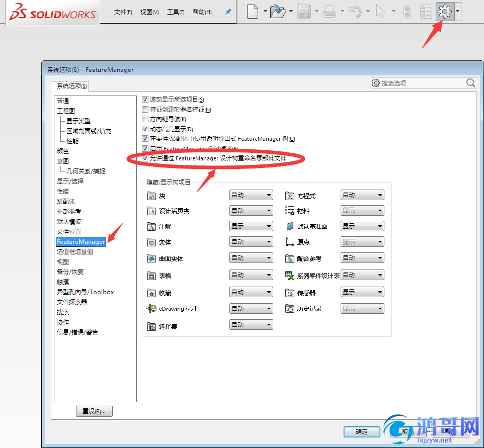Select 文件位置 in options list
Screen dimensions: 484x448
tap(69, 231)
